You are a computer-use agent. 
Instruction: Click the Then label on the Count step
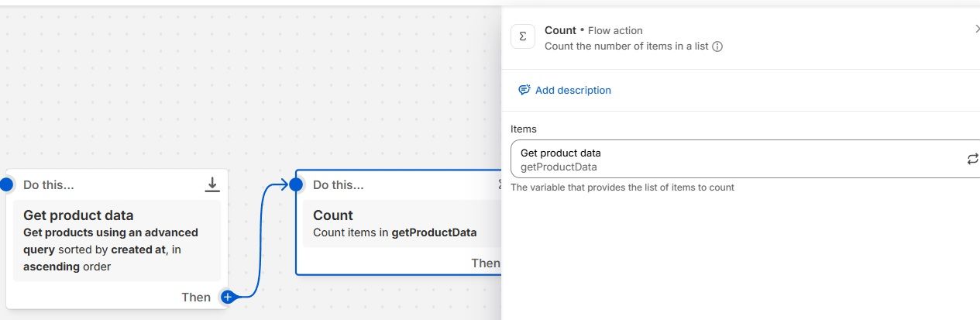pyautogui.click(x=486, y=263)
